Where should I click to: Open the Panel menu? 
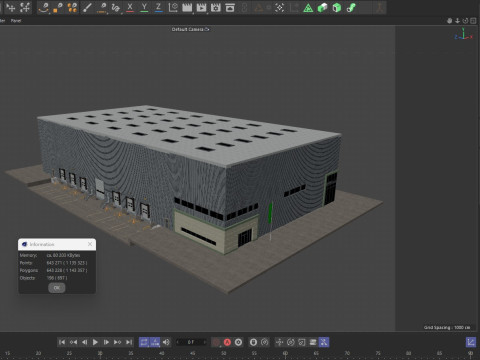[16, 21]
